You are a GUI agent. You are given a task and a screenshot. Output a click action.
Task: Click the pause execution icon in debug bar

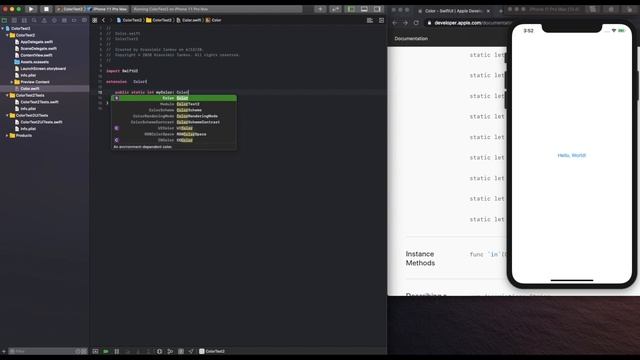[117, 351]
